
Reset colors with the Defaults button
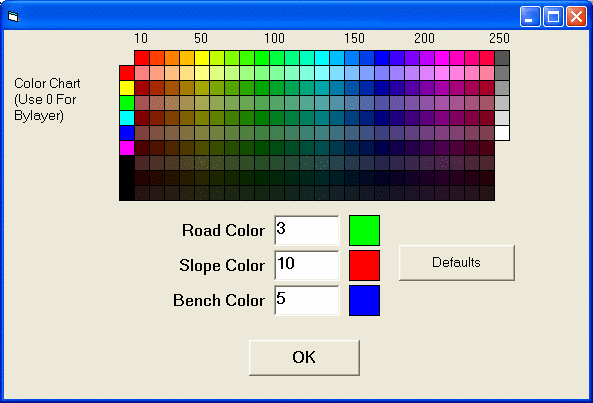pyautogui.click(x=456, y=263)
